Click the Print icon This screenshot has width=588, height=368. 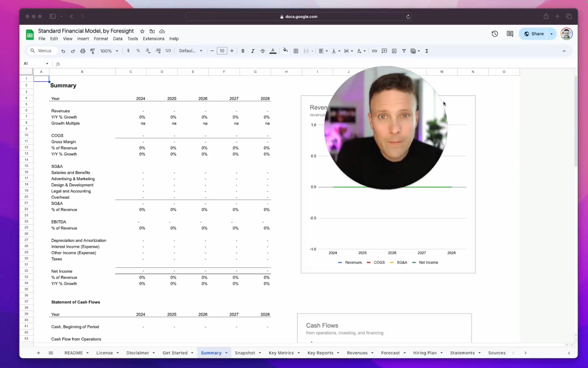(x=83, y=51)
